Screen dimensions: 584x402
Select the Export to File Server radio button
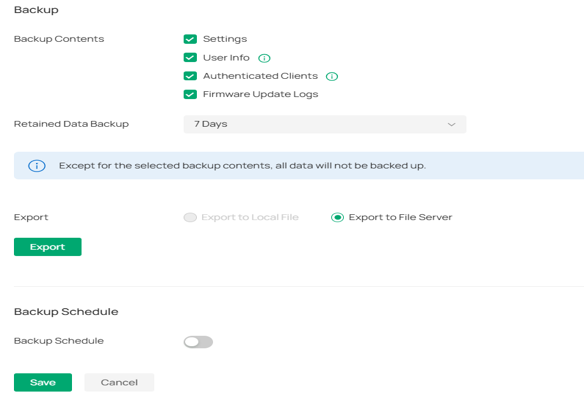pos(337,217)
